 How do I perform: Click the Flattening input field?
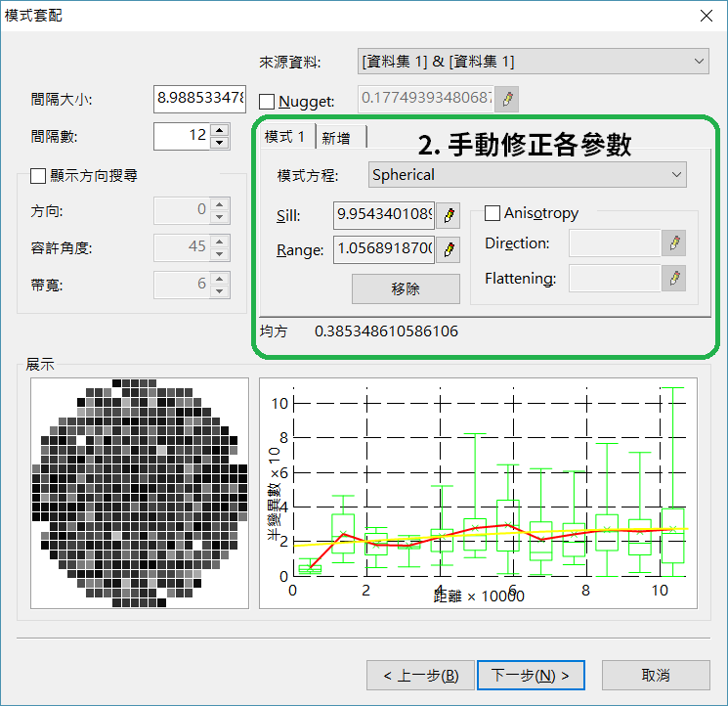(615, 279)
